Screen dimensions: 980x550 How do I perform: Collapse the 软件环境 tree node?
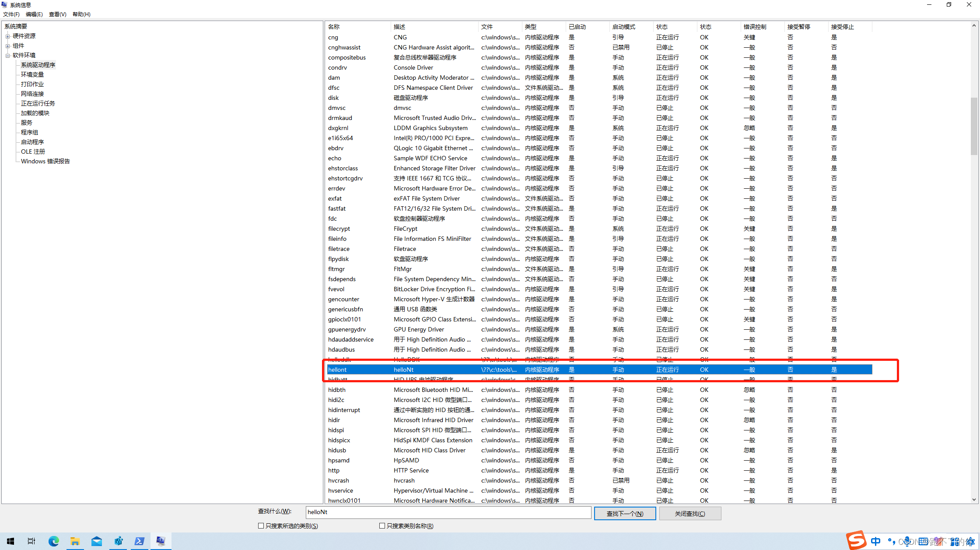[8, 56]
